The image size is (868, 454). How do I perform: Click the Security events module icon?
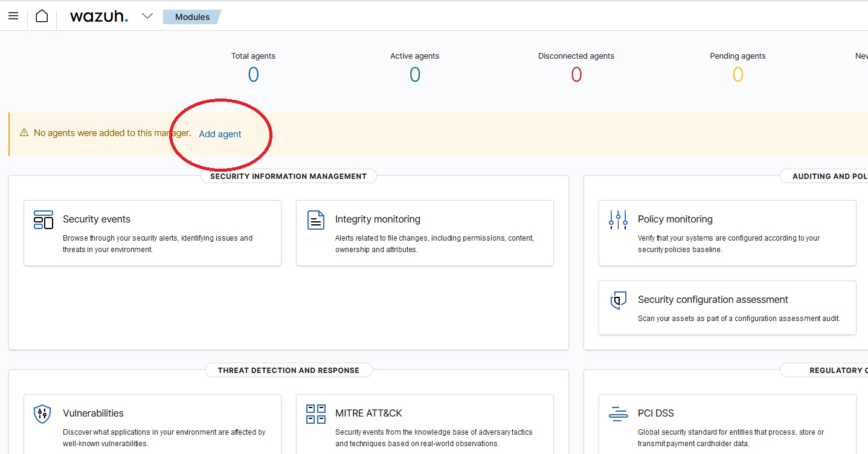click(x=43, y=220)
